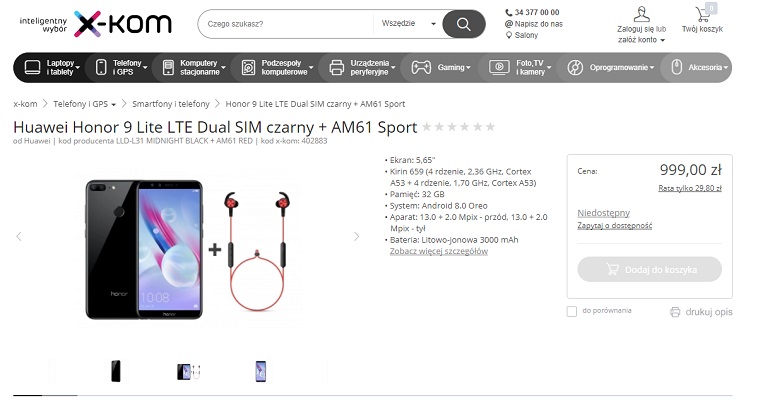
Task: Select the phone with headphones thumbnail
Action: [x=189, y=371]
